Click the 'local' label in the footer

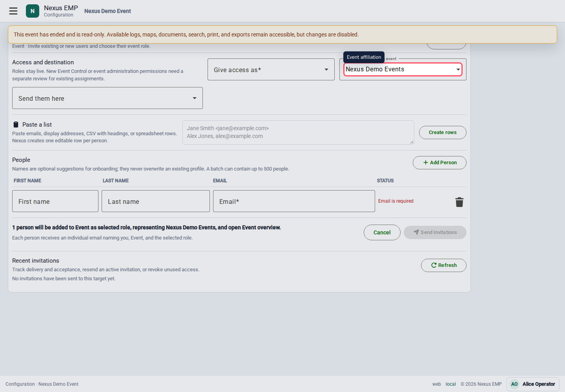[451, 384]
